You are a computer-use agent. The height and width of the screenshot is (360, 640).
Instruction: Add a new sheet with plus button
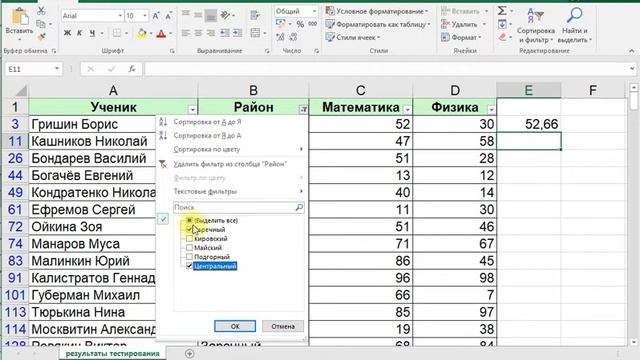click(x=189, y=353)
